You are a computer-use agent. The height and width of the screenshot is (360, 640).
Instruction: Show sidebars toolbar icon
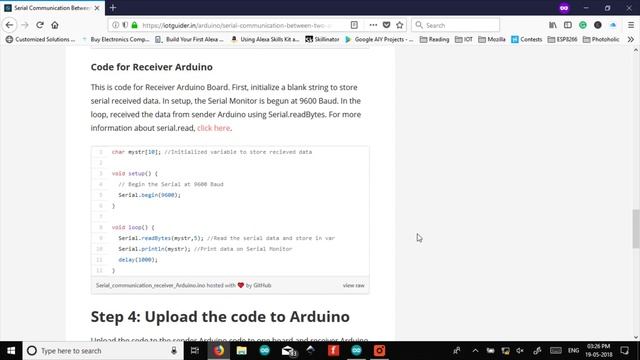pos(568,25)
